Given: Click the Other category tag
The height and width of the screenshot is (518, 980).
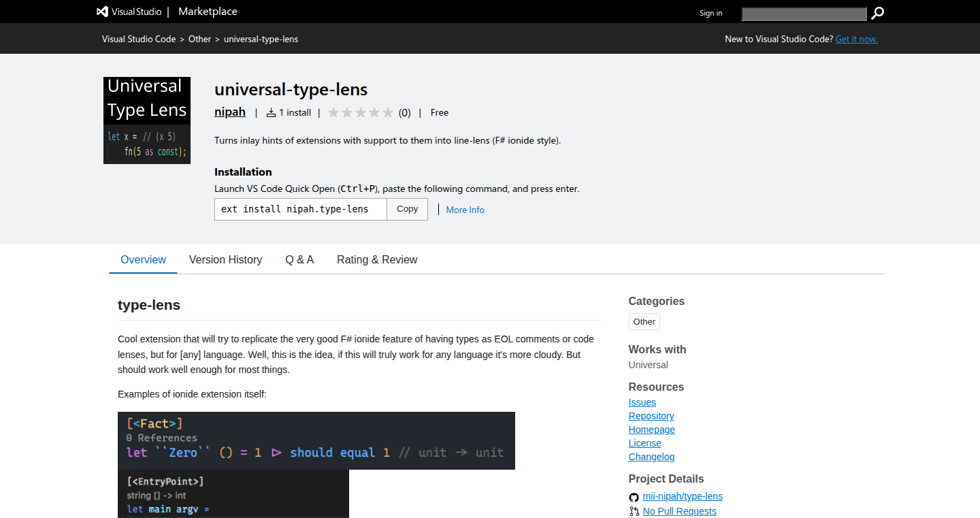Looking at the screenshot, I should tap(644, 321).
